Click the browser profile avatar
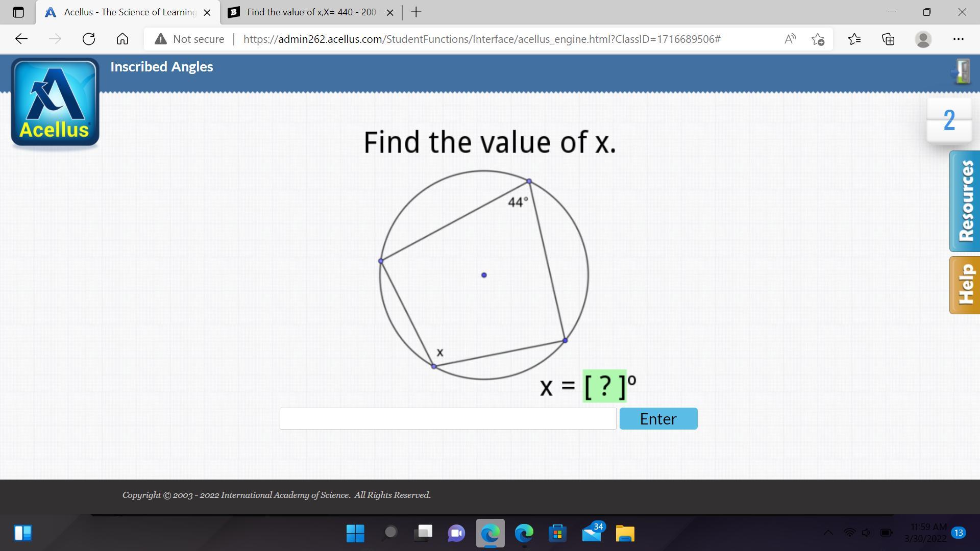 coord(923,39)
